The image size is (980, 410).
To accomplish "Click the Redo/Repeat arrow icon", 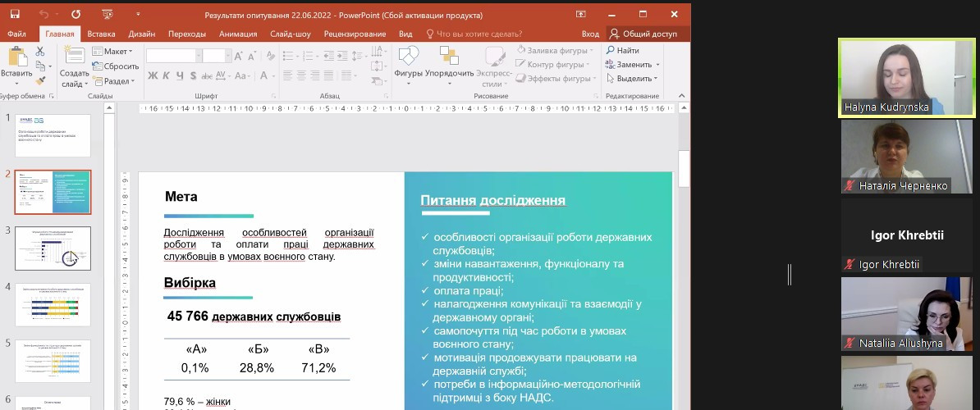I will (76, 14).
